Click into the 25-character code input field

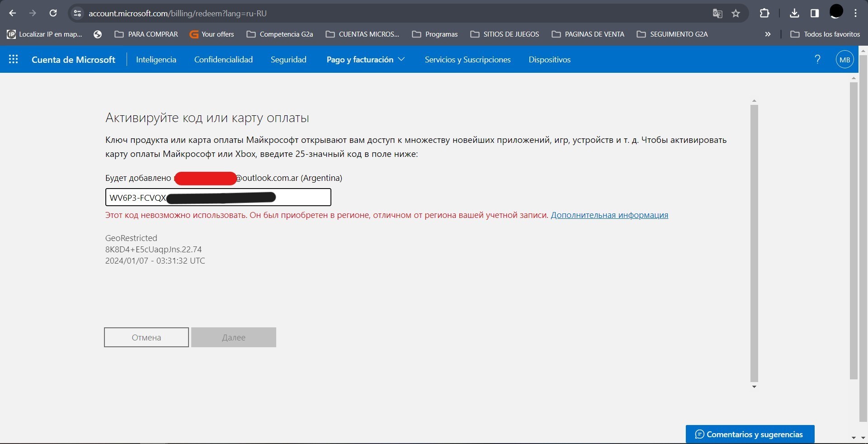(303, 198)
